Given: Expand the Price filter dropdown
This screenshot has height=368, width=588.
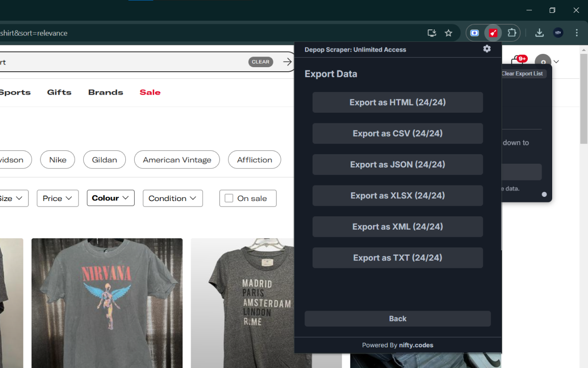Looking at the screenshot, I should 57,198.
